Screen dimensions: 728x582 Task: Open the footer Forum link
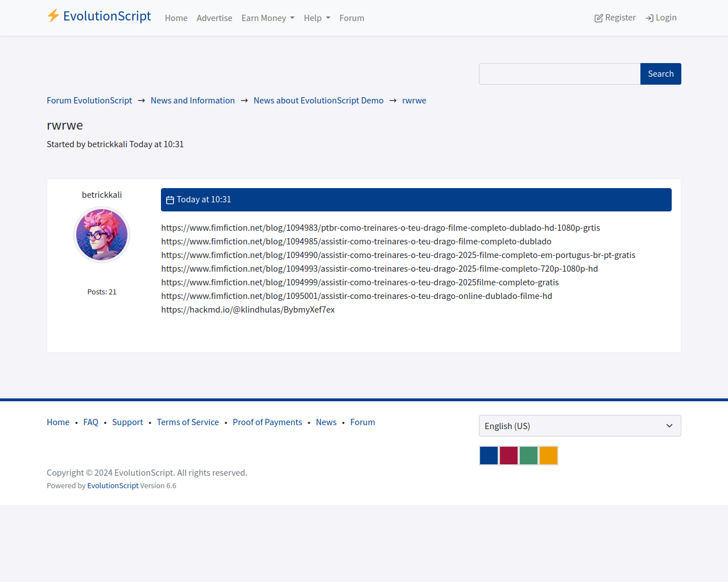pyautogui.click(x=363, y=422)
